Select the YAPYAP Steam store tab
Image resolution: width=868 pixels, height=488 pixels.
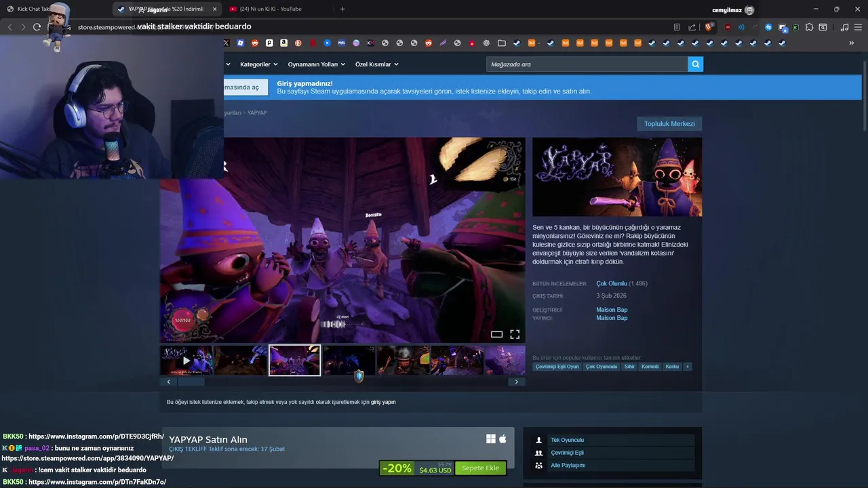tap(166, 9)
